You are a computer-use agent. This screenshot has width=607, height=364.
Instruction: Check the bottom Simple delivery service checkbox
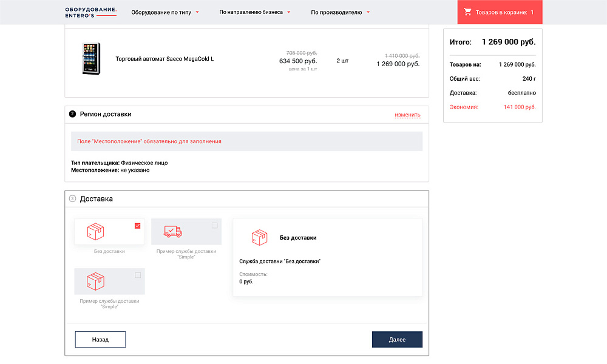(x=138, y=275)
